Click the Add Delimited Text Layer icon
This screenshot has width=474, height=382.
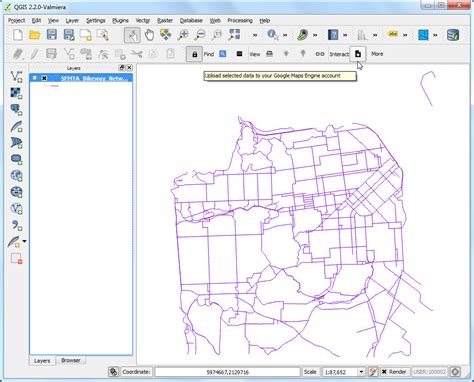click(x=16, y=225)
